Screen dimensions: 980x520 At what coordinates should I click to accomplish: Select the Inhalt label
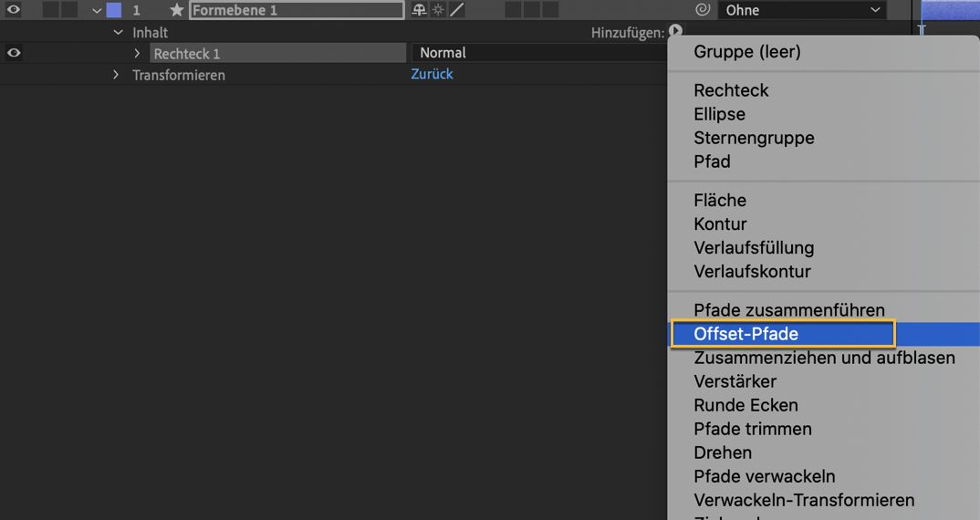point(150,33)
